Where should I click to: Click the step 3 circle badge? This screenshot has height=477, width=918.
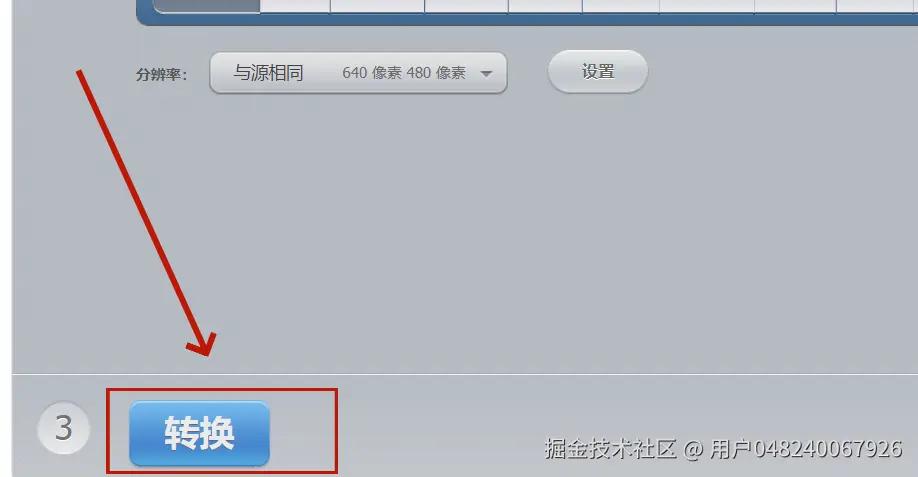[64, 428]
